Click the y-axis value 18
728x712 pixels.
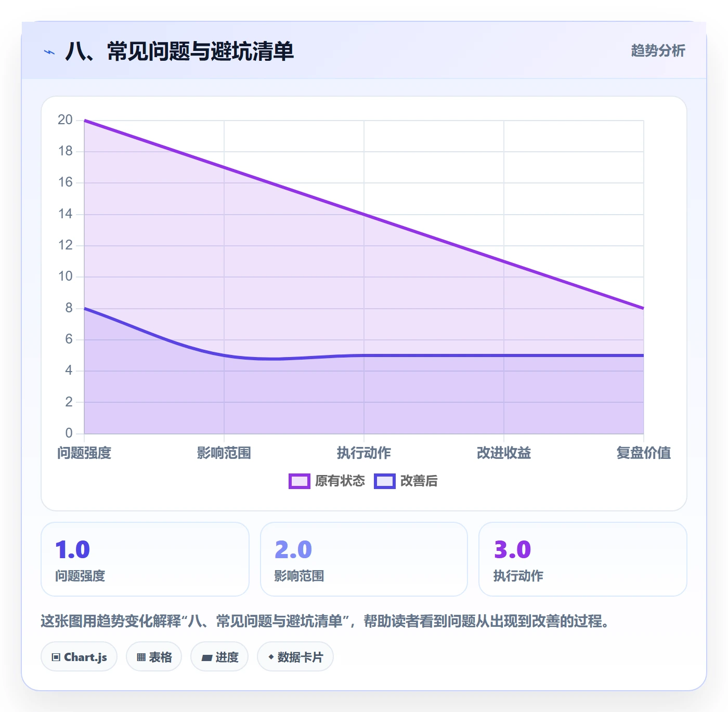click(65, 151)
